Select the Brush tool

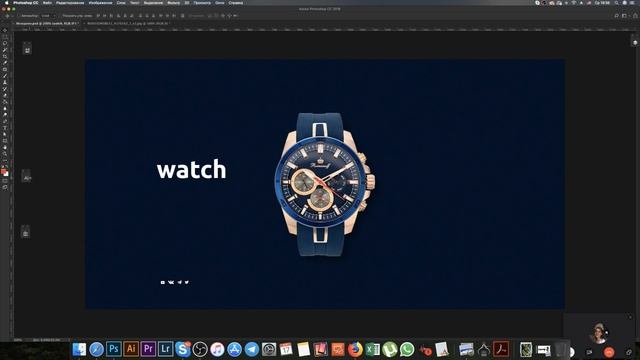pos(5,76)
